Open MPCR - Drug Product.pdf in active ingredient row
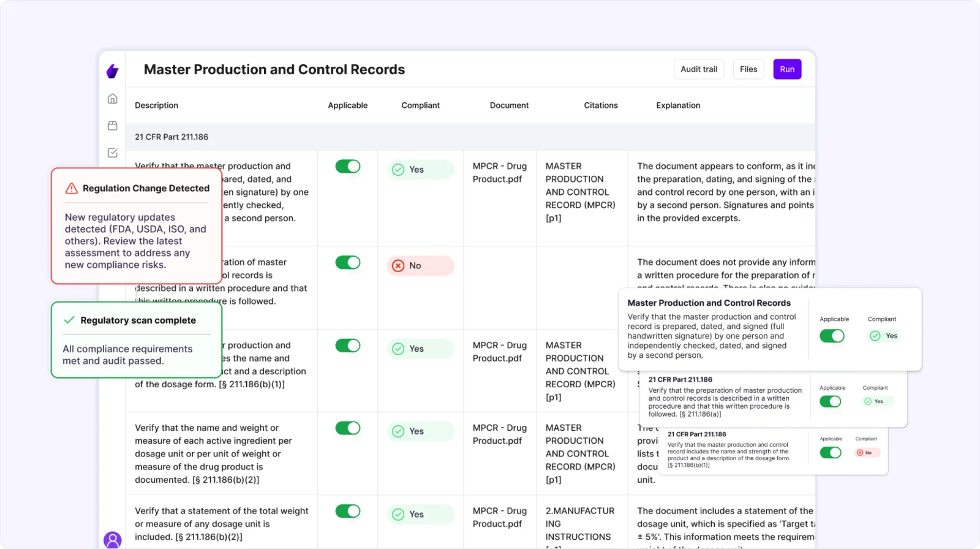Image resolution: width=980 pixels, height=549 pixels. click(500, 434)
